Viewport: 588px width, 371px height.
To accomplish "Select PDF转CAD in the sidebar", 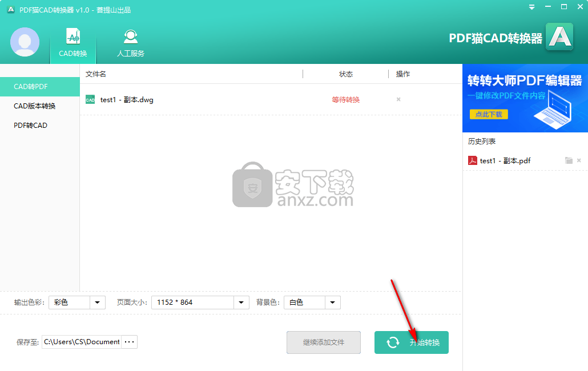I will (x=40, y=126).
